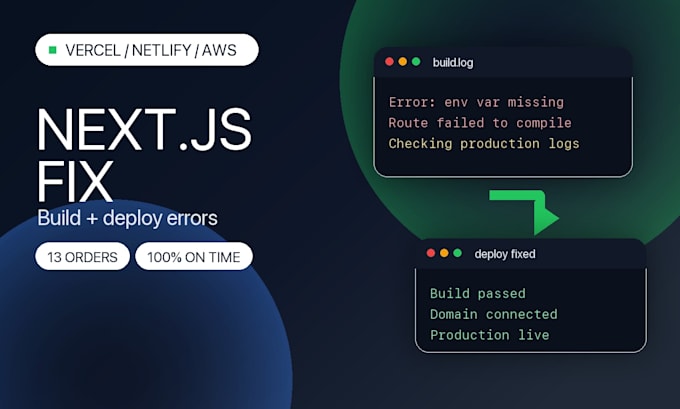
Task: Close the deploy fixed window via red dot
Action: (431, 253)
